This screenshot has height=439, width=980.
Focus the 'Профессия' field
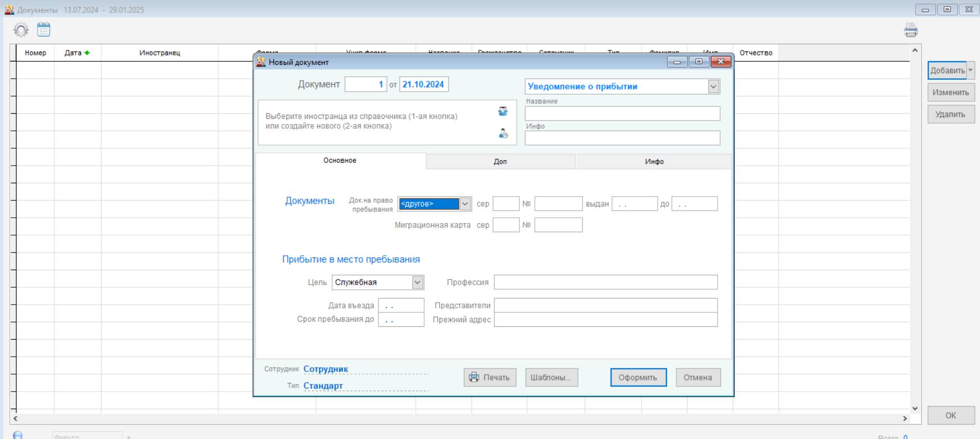tap(606, 282)
